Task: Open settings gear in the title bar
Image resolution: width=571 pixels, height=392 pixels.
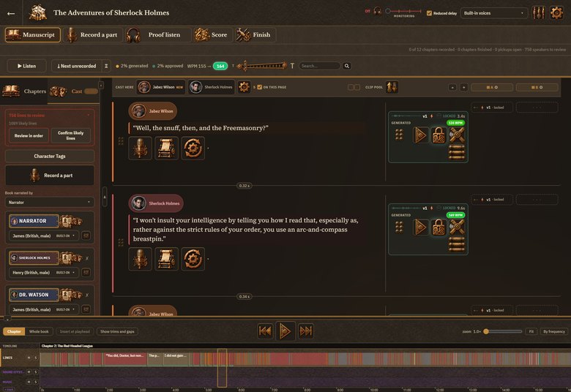Action: coord(556,12)
